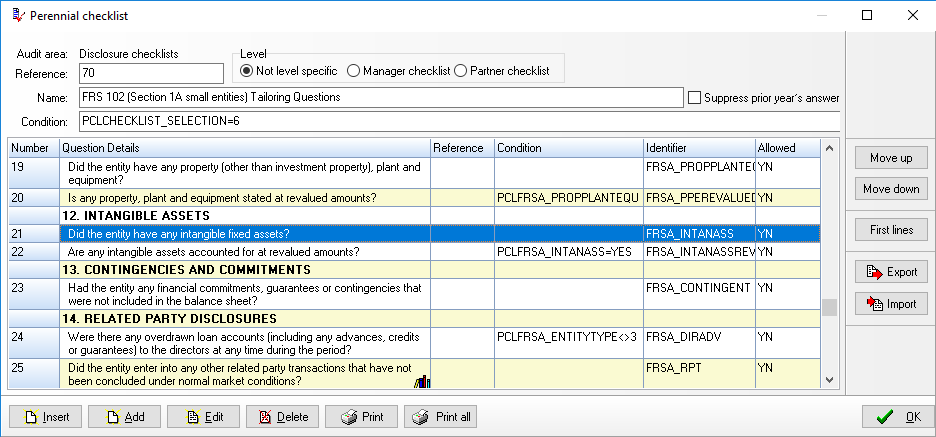This screenshot has height=437, width=936.
Task: Click the scroll up arrow of the question list
Action: [x=829, y=148]
